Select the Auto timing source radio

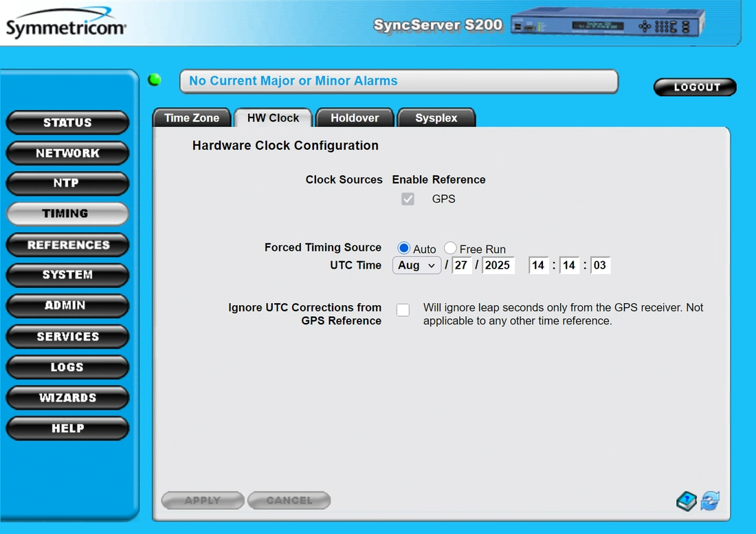(x=403, y=247)
